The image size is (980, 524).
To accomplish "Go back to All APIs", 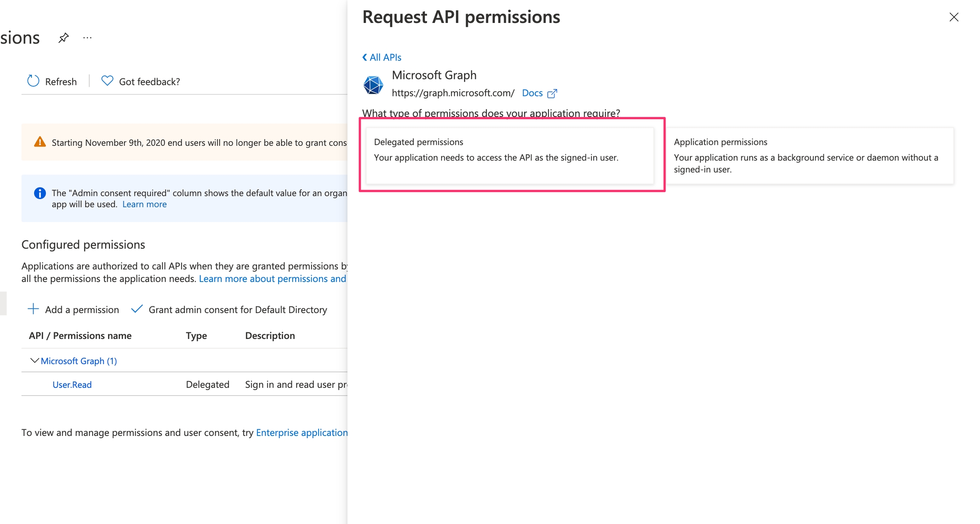I will tap(382, 57).
